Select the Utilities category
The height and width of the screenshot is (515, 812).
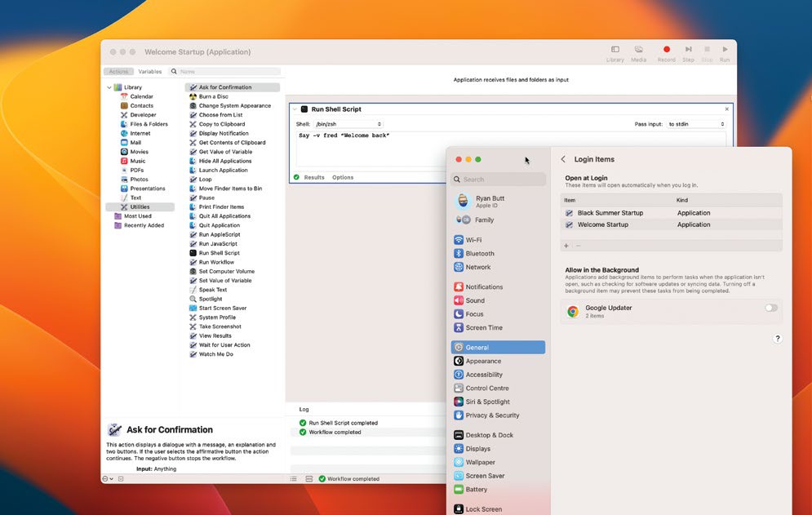140,206
